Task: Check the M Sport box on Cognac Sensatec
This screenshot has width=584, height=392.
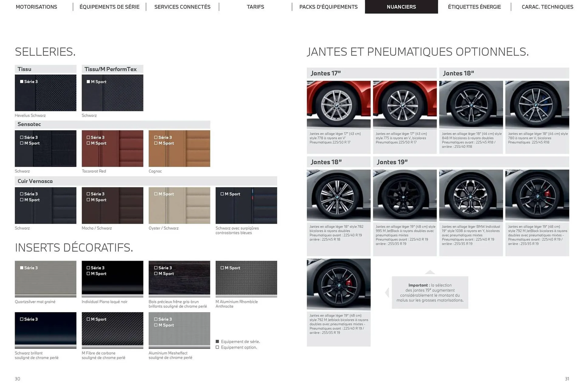Action: [156, 143]
